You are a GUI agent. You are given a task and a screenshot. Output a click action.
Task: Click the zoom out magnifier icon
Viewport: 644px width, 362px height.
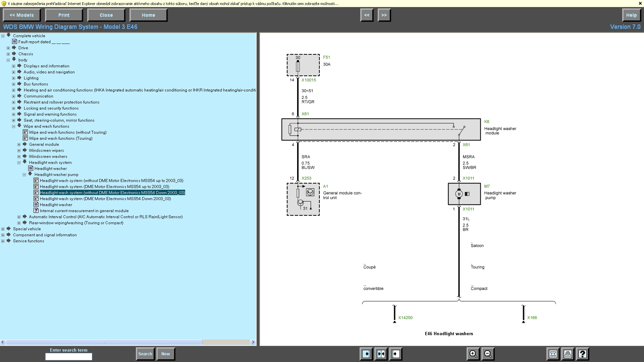coord(488,354)
